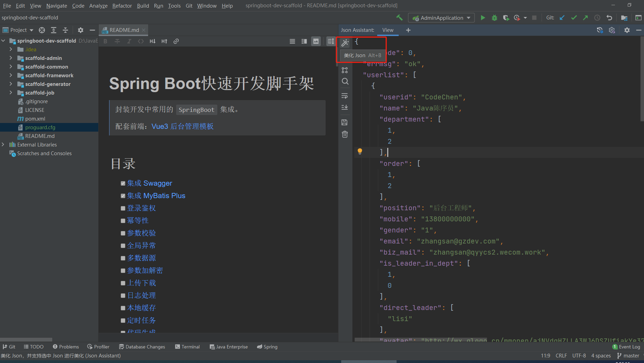Expand the scaffold-framework module
Viewport: 644px width, 363px height.
click(11, 75)
